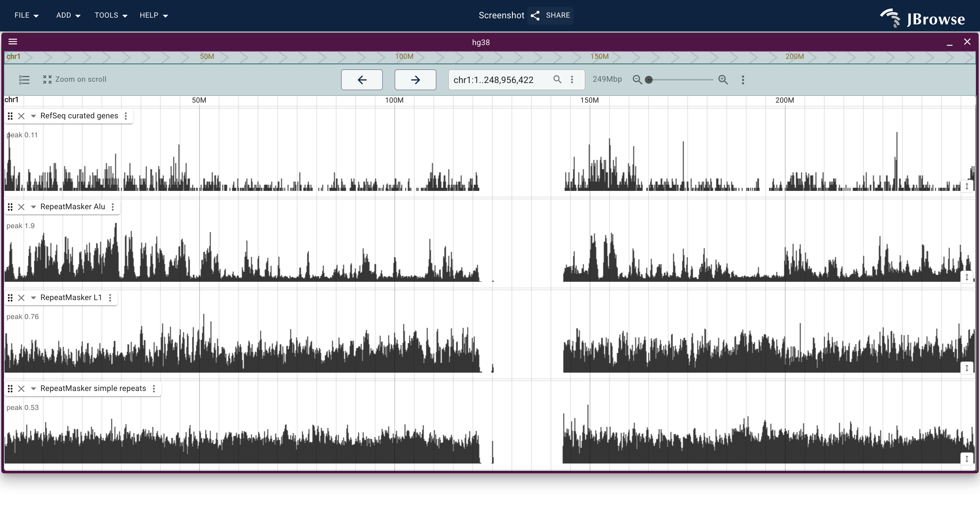The height and width of the screenshot is (523, 980).
Task: Click the hg38 view title
Action: 481,42
